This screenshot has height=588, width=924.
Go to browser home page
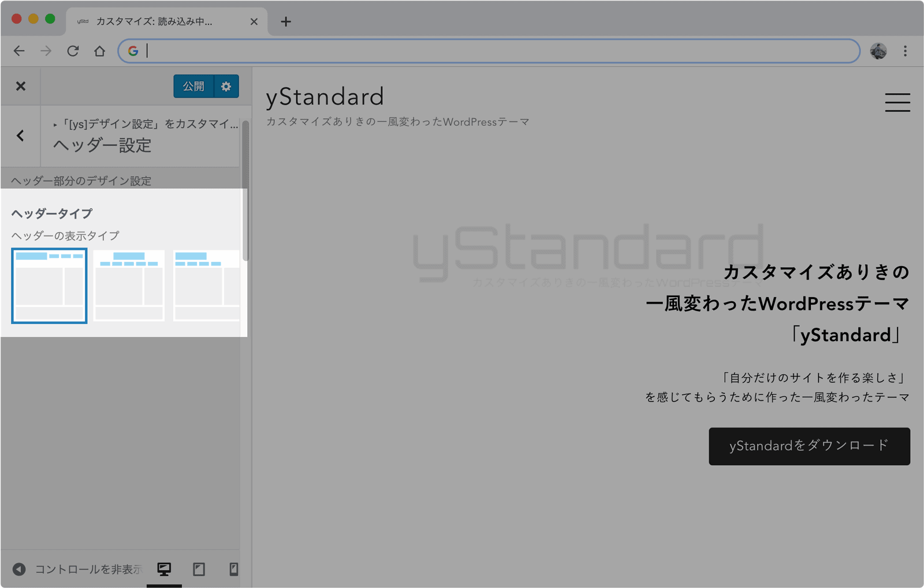[99, 51]
